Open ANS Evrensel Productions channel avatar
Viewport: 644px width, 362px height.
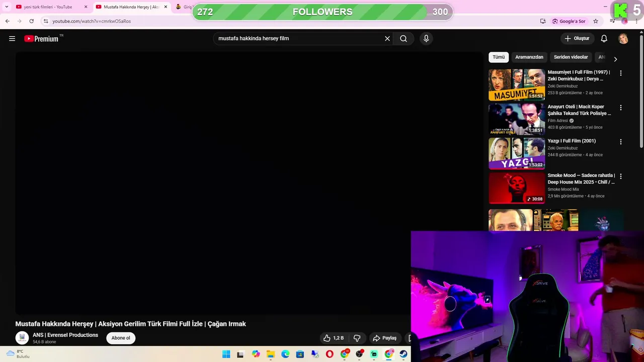(22, 338)
